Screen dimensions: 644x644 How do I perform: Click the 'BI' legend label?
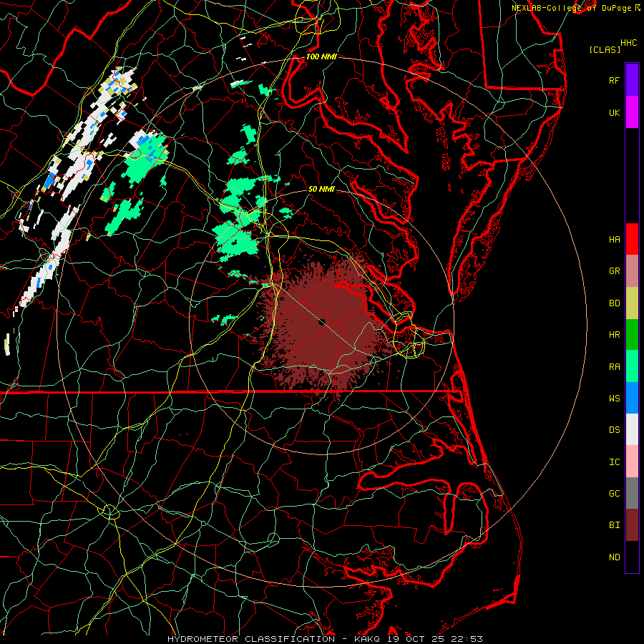coord(615,525)
